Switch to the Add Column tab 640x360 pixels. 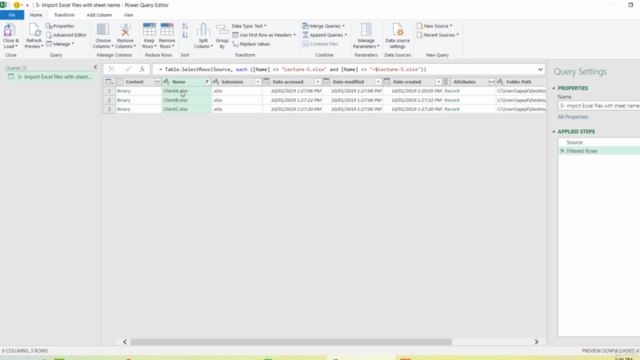point(99,15)
